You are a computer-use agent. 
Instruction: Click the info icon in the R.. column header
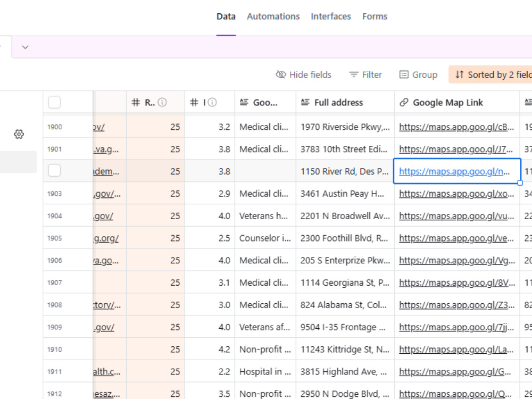[x=162, y=102]
